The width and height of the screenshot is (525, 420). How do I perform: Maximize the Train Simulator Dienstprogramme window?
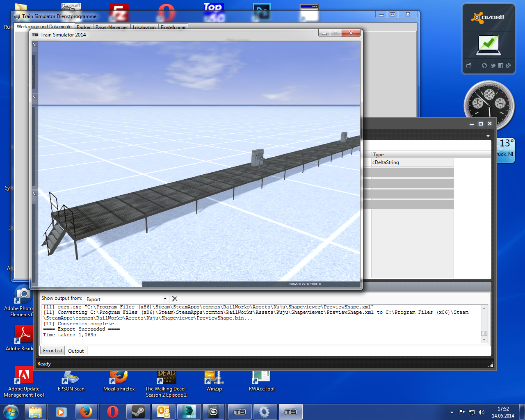(x=393, y=14)
